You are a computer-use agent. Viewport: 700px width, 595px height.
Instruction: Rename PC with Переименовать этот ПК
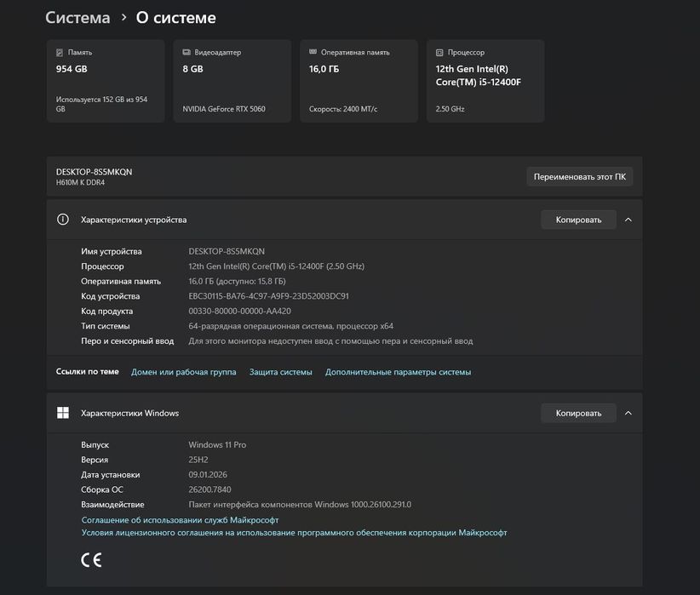click(579, 177)
